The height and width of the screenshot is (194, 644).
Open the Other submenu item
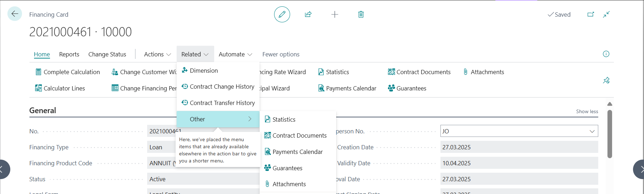click(x=218, y=119)
